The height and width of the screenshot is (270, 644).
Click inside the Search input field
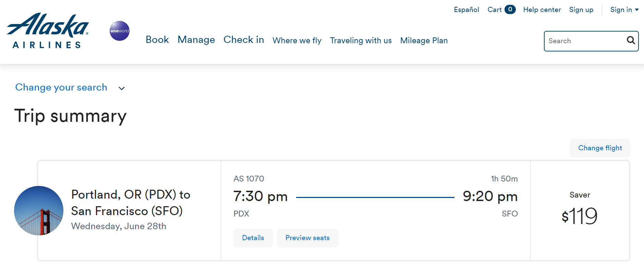583,41
